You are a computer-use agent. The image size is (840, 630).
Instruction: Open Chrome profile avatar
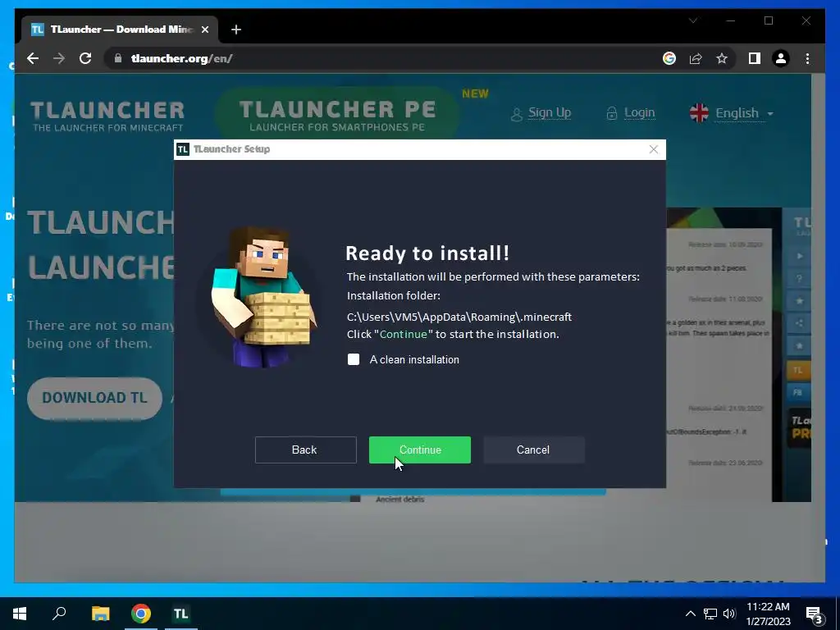781,58
